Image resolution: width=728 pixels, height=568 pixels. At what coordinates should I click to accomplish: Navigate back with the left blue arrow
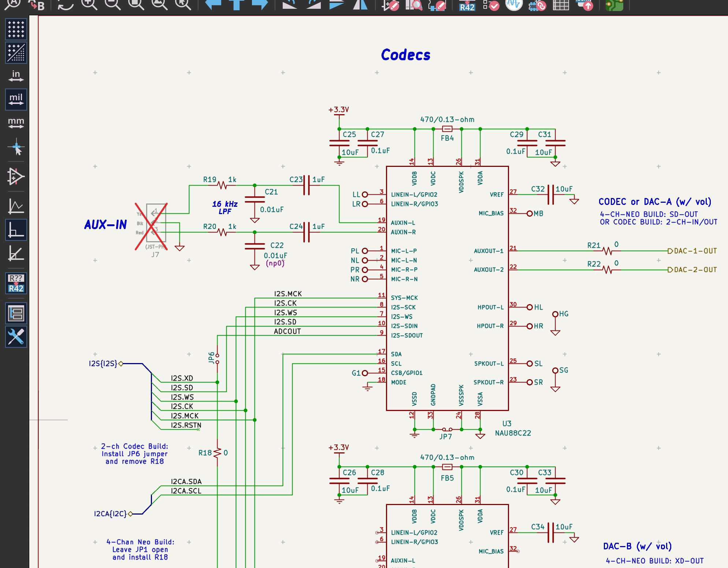point(213,4)
